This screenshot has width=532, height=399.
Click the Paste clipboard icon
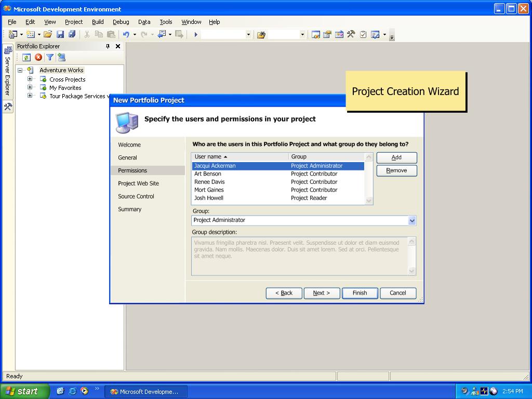111,34
